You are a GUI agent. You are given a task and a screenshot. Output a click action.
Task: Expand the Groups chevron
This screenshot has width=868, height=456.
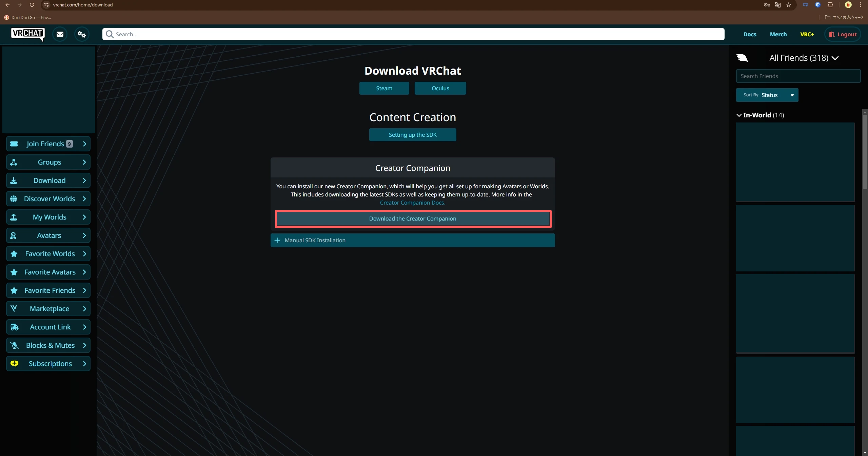84,162
